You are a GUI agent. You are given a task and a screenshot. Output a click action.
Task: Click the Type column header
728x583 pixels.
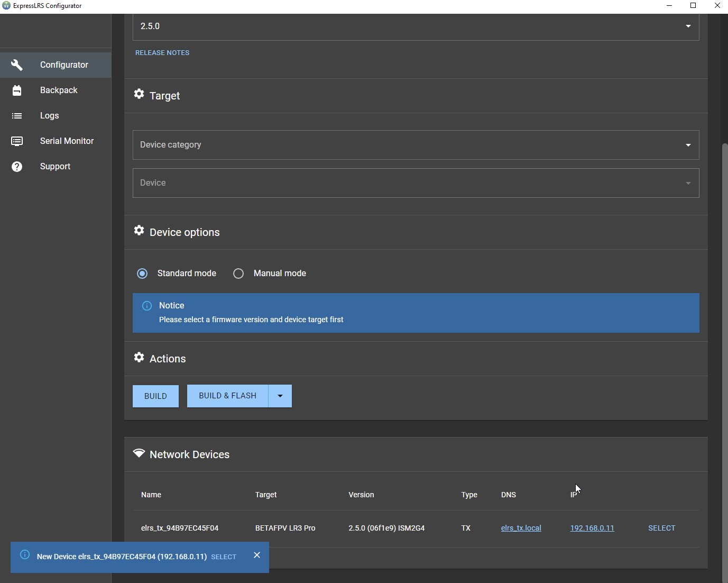(x=469, y=495)
